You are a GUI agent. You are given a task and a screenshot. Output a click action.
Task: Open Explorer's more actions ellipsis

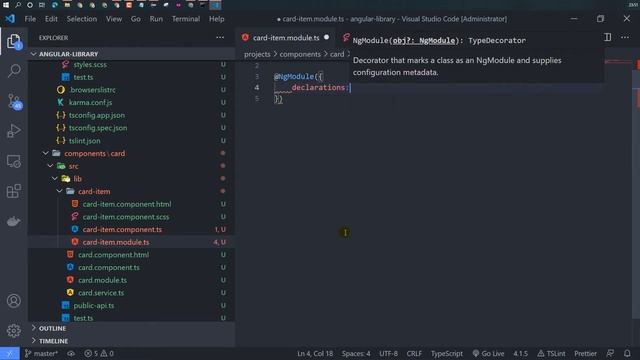(x=220, y=38)
